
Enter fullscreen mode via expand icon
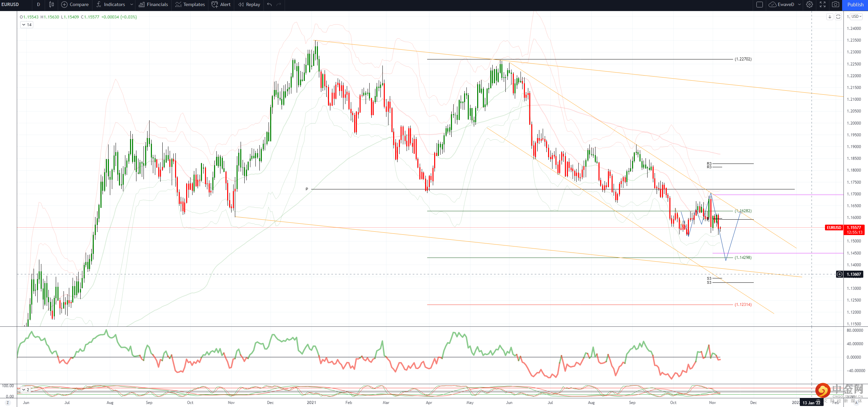point(823,4)
